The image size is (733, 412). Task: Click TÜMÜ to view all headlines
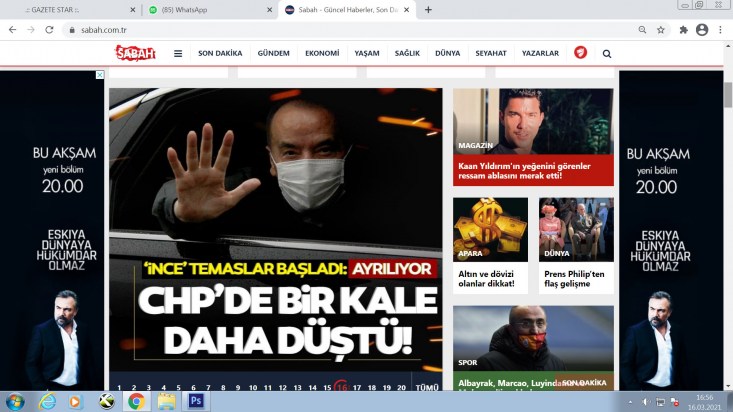point(427,387)
